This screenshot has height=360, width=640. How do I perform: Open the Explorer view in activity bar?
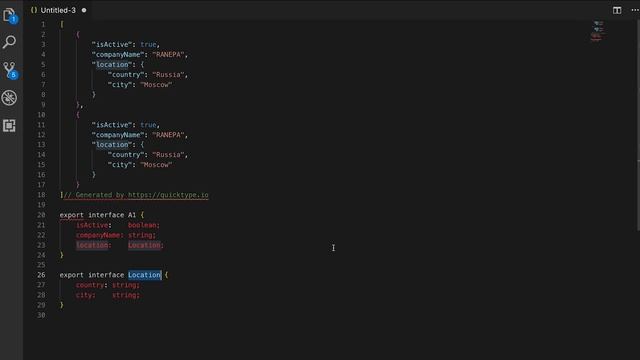(x=9, y=15)
